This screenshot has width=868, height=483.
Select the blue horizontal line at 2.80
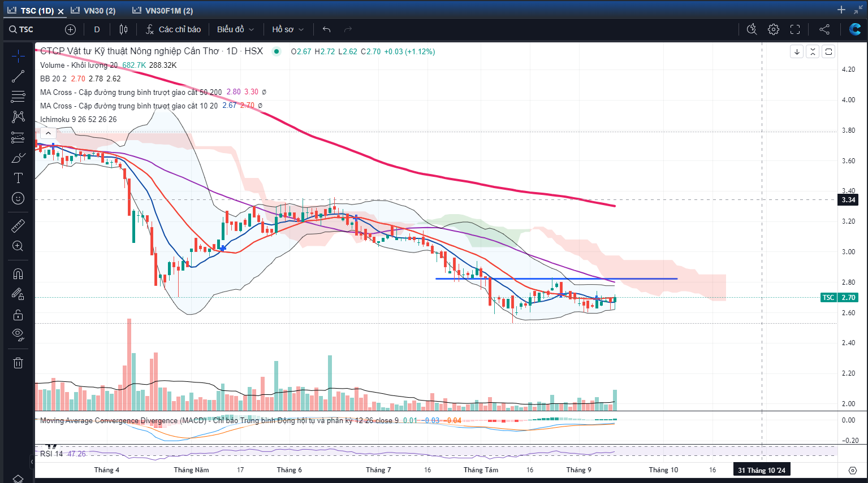click(x=556, y=279)
